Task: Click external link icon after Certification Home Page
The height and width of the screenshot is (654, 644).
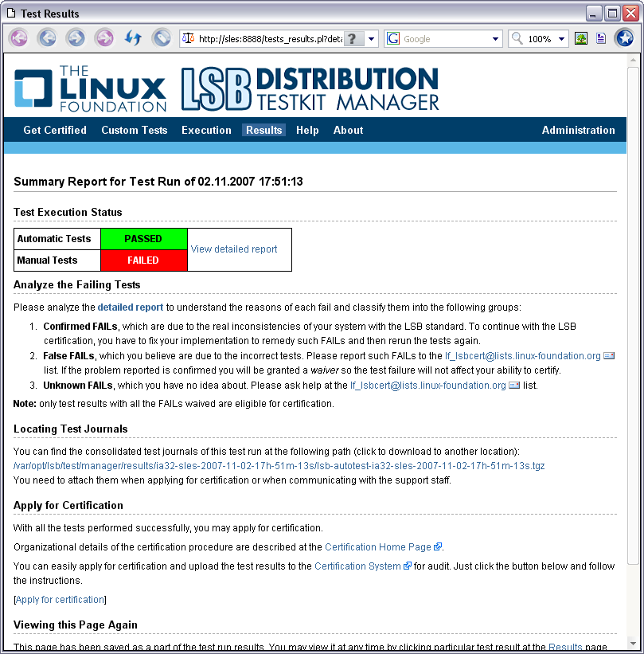Action: (437, 546)
